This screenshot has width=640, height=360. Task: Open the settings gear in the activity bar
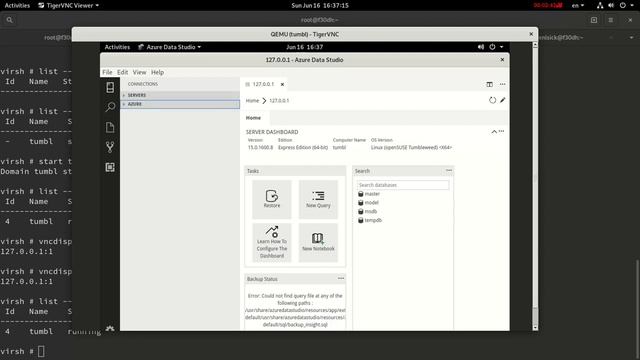[x=110, y=328]
